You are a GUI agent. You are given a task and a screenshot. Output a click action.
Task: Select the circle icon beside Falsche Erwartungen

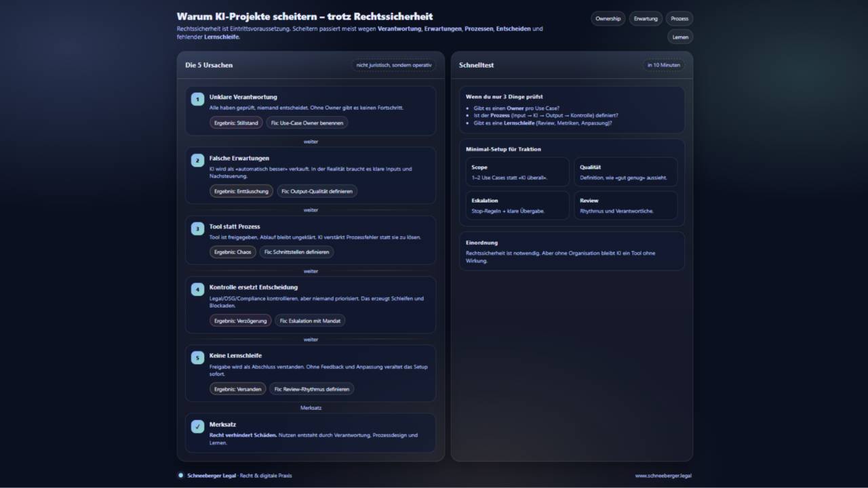click(197, 160)
